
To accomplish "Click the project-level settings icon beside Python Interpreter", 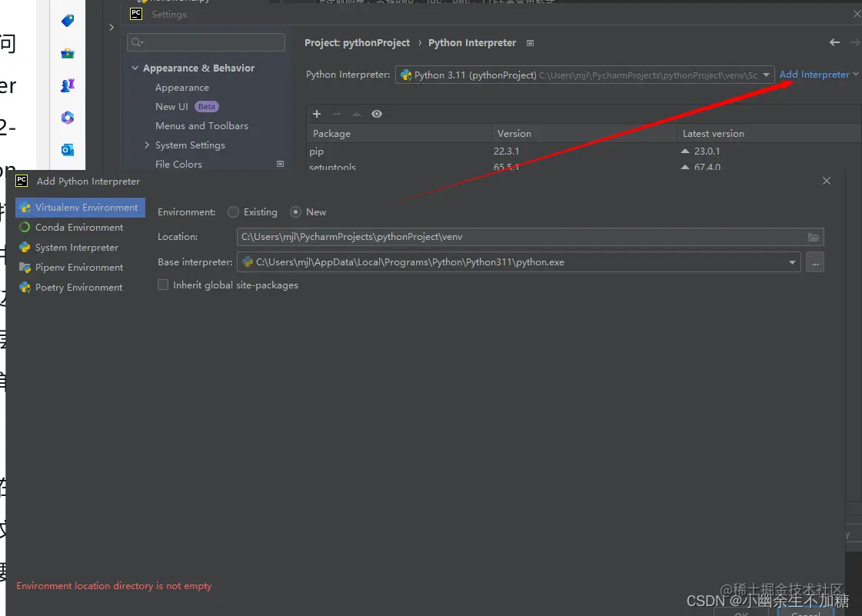I will point(530,43).
